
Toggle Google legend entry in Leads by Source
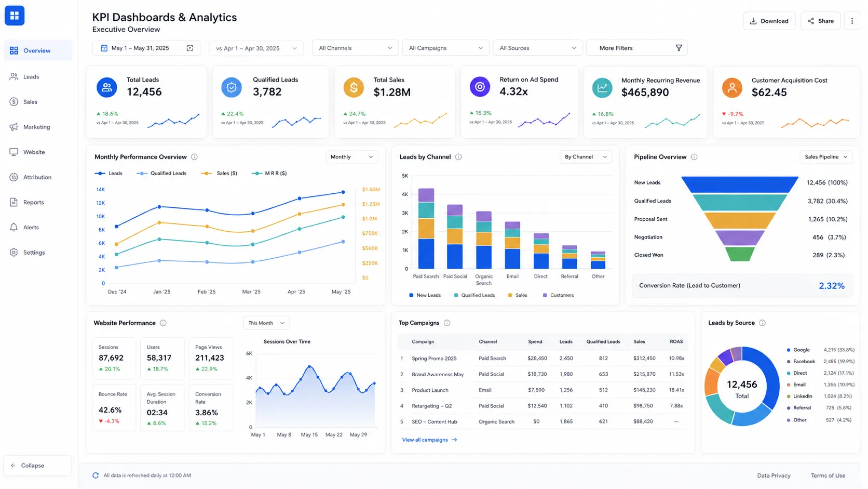[x=798, y=350]
